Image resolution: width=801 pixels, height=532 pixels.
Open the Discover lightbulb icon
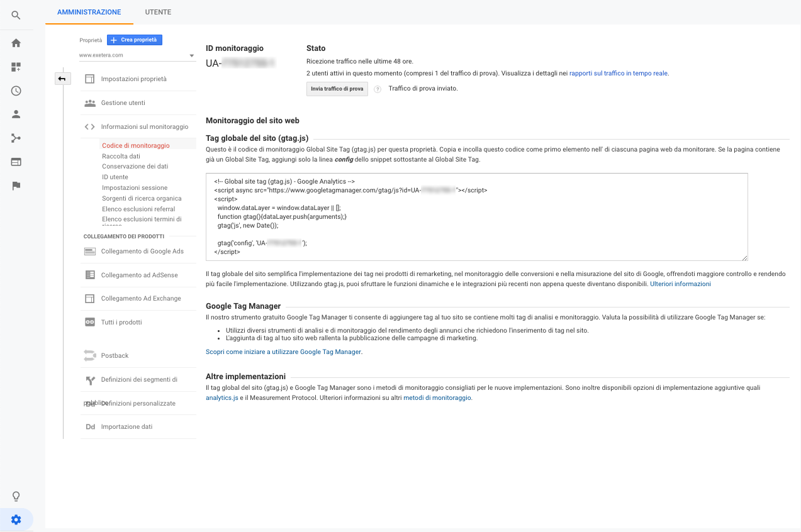16,497
